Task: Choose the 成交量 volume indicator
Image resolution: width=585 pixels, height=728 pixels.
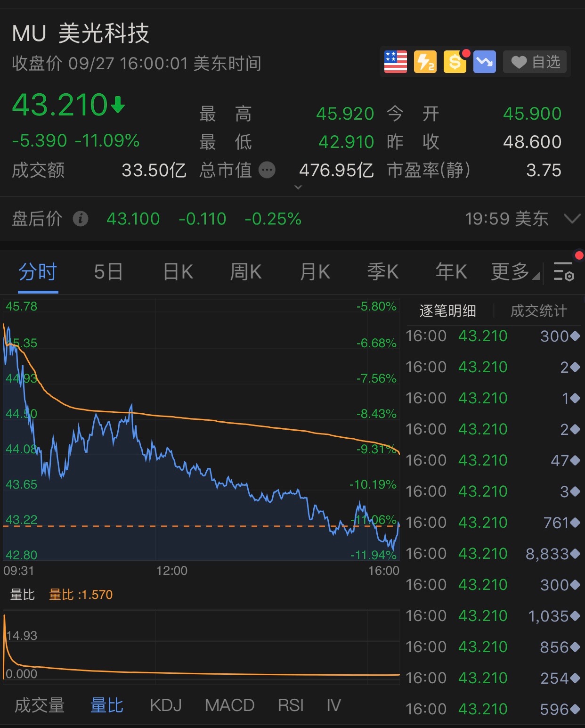Action: (40, 705)
